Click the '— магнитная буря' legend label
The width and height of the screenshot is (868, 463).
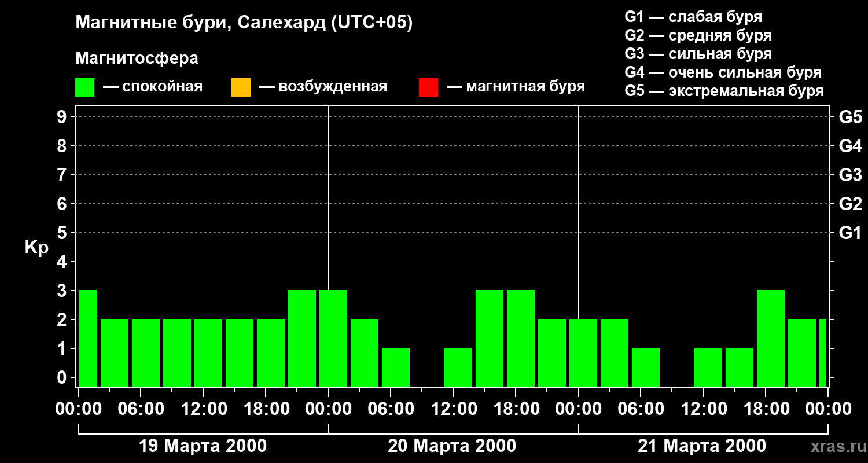(516, 87)
